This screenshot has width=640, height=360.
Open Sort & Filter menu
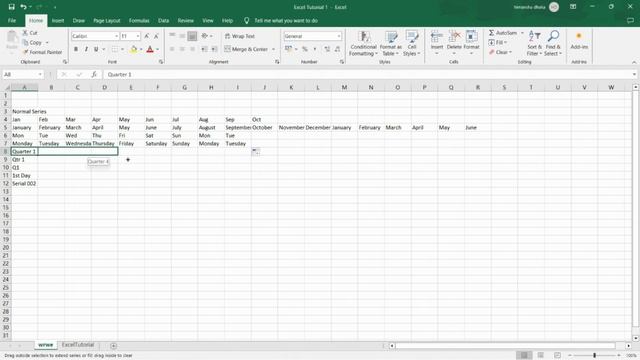[x=534, y=43]
